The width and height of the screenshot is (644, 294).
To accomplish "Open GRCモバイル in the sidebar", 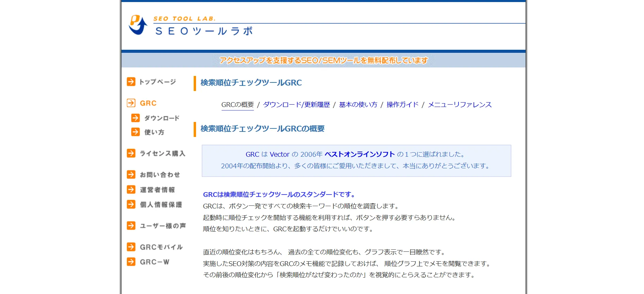I will point(161,247).
